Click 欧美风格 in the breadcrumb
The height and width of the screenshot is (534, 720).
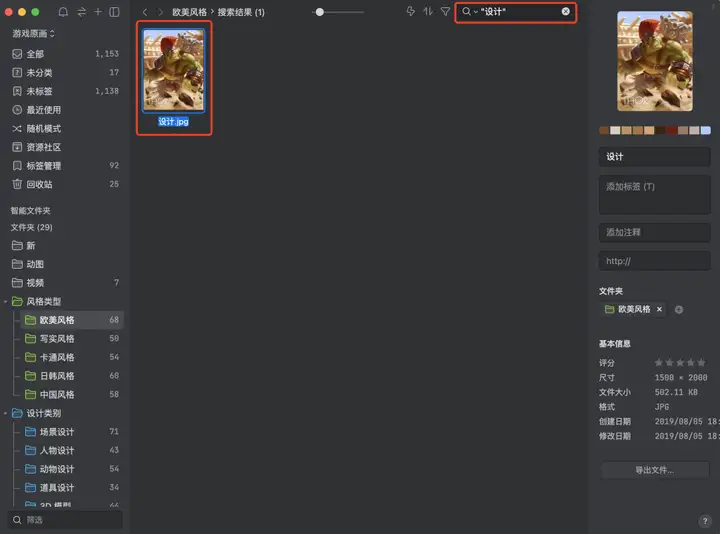pos(190,12)
